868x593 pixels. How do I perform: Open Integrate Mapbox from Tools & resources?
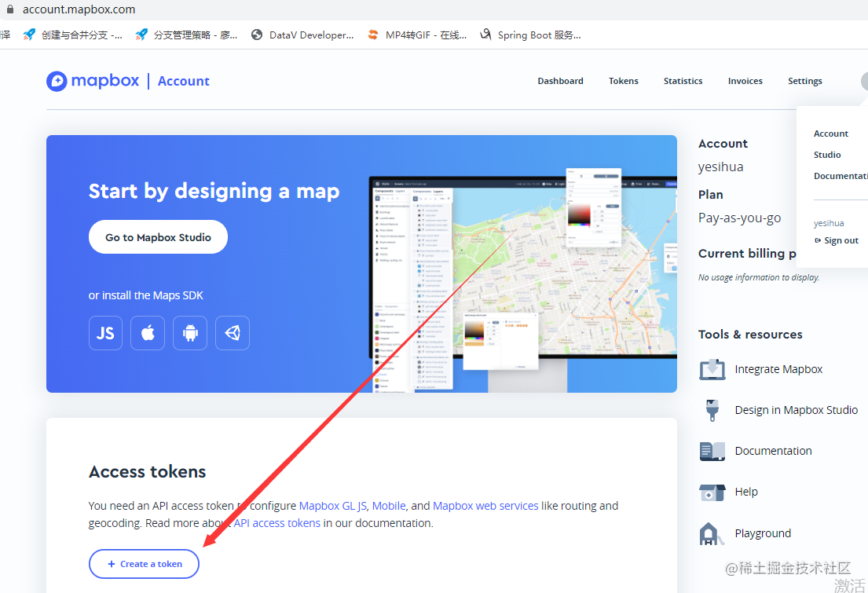coord(712,368)
